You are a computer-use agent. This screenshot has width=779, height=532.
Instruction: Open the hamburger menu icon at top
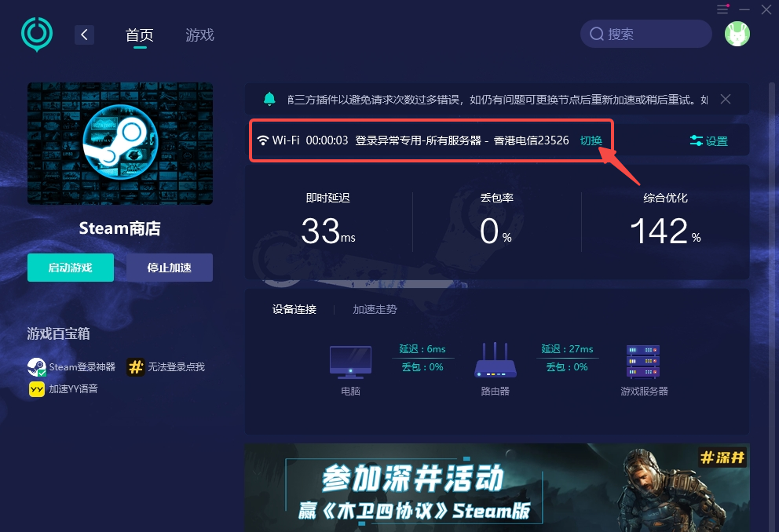pyautogui.click(x=723, y=9)
